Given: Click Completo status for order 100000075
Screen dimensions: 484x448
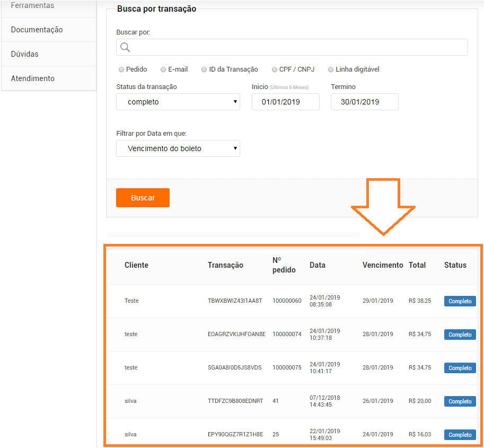Looking at the screenshot, I should 460,368.
